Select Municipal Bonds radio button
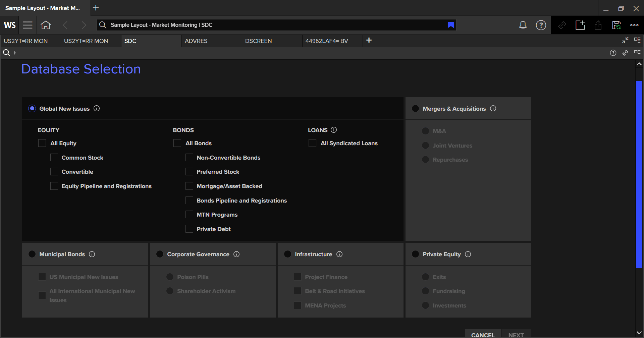Viewport: 644px width, 338px height. 32,254
